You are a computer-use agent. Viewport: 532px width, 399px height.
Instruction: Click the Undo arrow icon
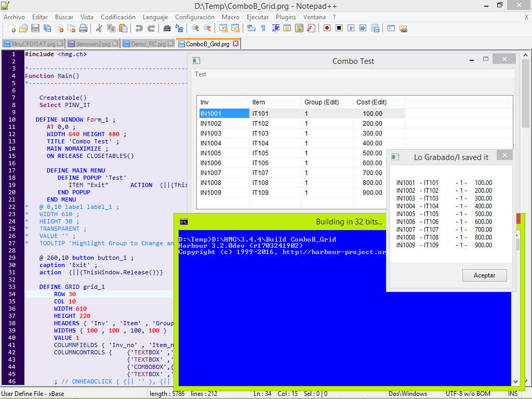point(139,28)
